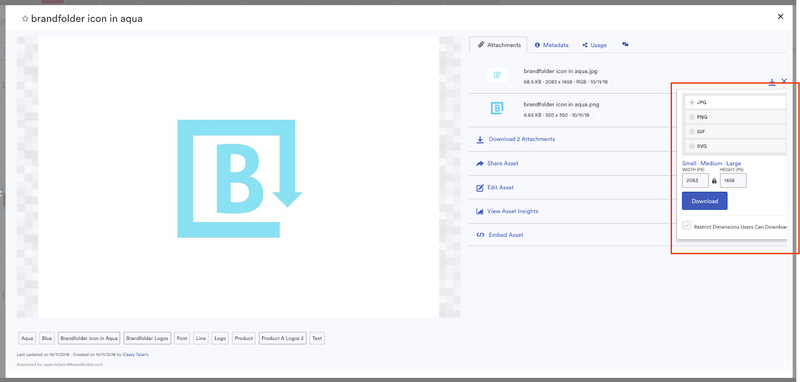Close the asset modal with the X
The width and height of the screenshot is (800, 382).
pyautogui.click(x=780, y=17)
